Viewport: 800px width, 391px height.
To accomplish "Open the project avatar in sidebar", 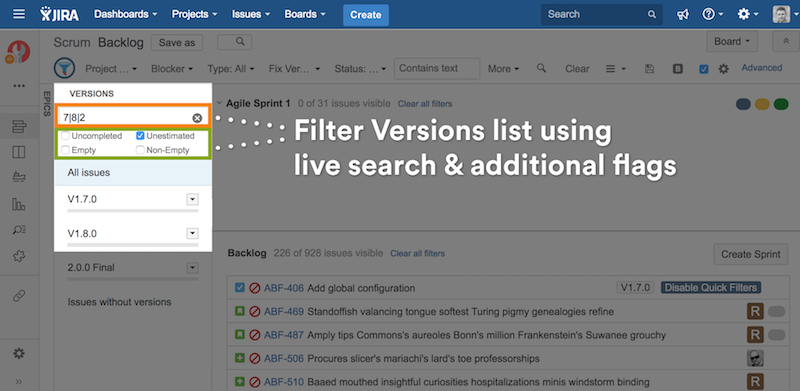I will click(19, 53).
